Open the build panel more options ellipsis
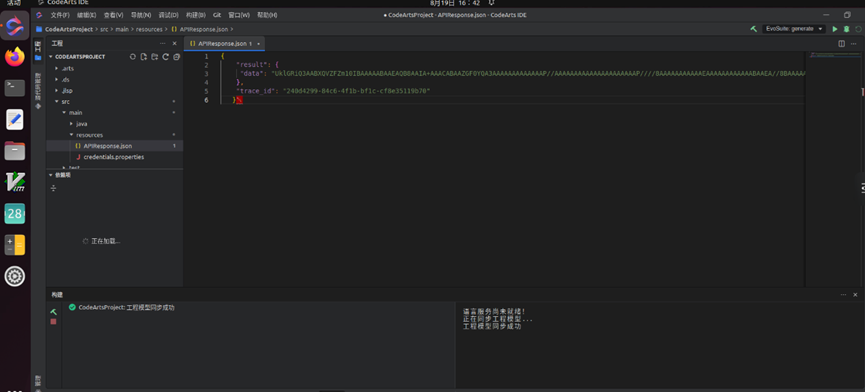 [843, 294]
